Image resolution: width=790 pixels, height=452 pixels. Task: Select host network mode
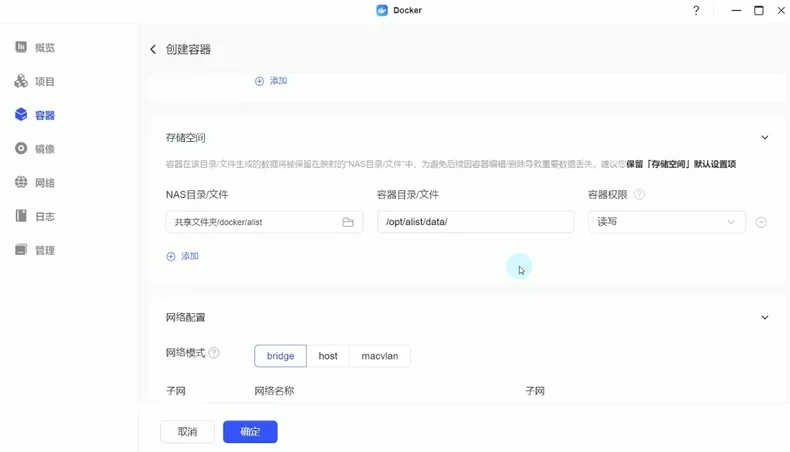328,356
